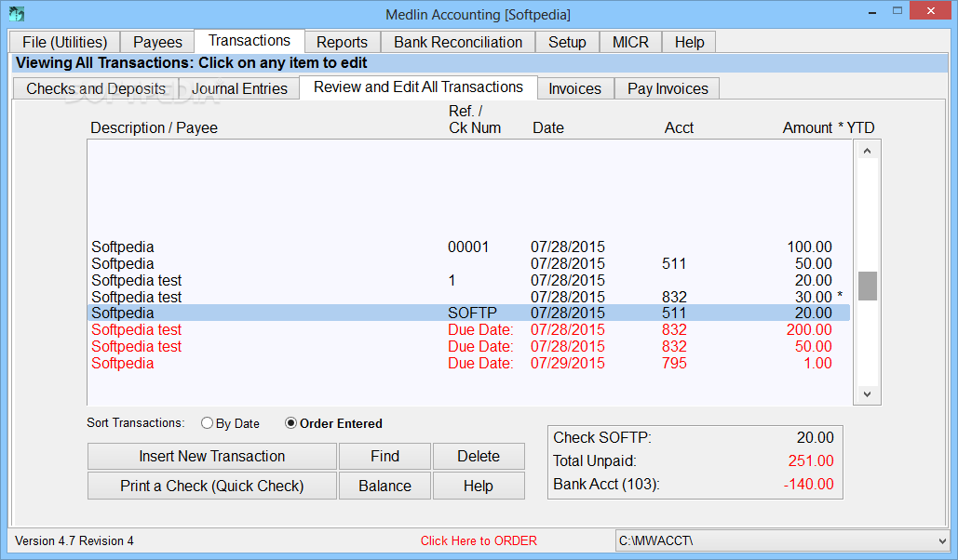Image resolution: width=958 pixels, height=560 pixels.
Task: Open the Pay Invoices subtab
Action: coord(668,88)
